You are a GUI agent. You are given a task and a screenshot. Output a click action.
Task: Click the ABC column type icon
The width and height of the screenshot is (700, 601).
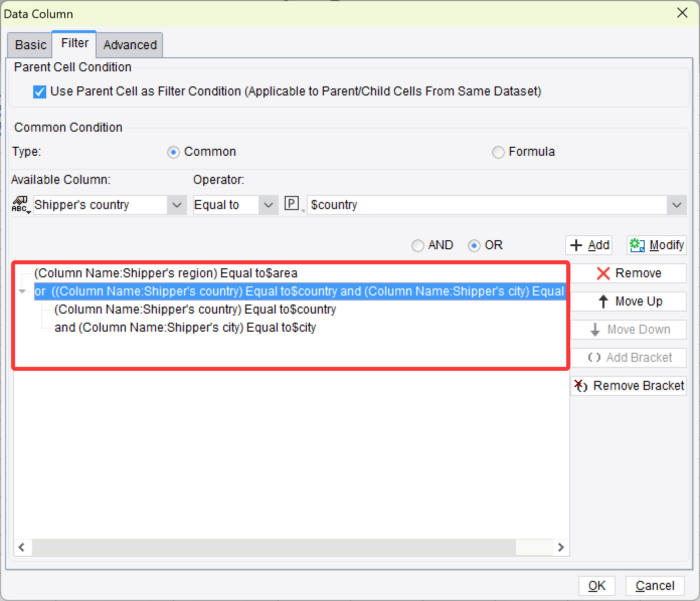tap(21, 205)
